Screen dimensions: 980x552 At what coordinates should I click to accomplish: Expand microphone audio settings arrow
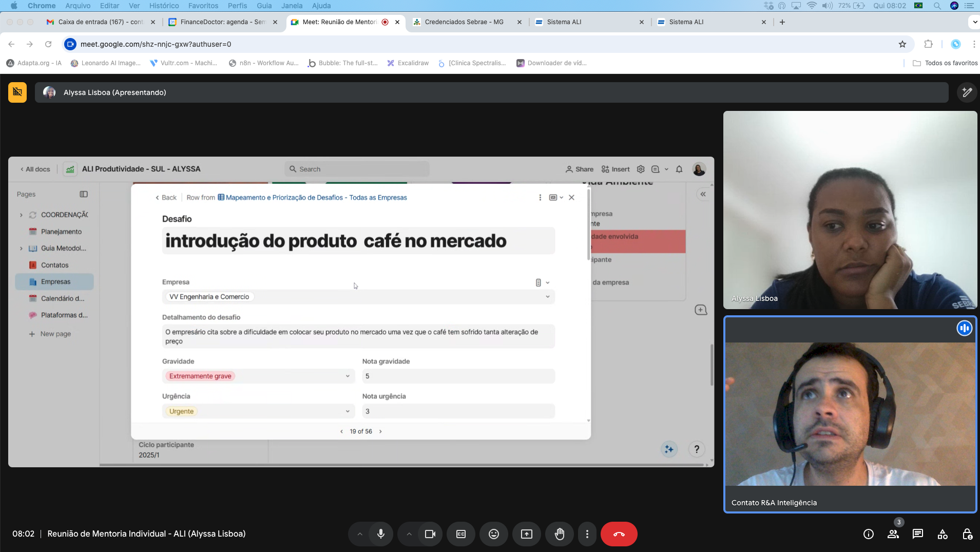tap(360, 534)
